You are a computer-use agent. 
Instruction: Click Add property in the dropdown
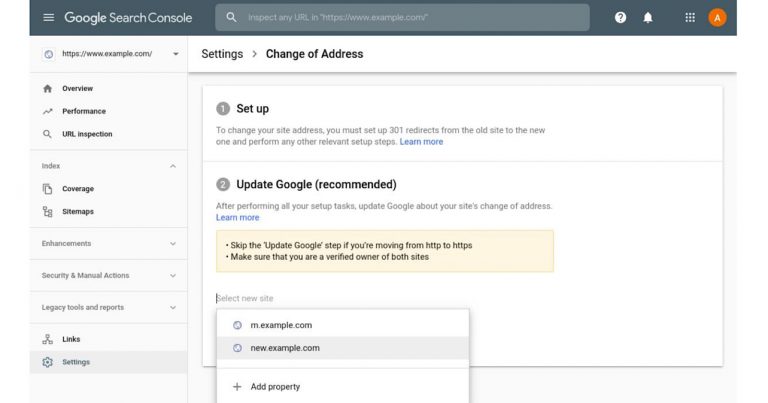click(x=275, y=387)
